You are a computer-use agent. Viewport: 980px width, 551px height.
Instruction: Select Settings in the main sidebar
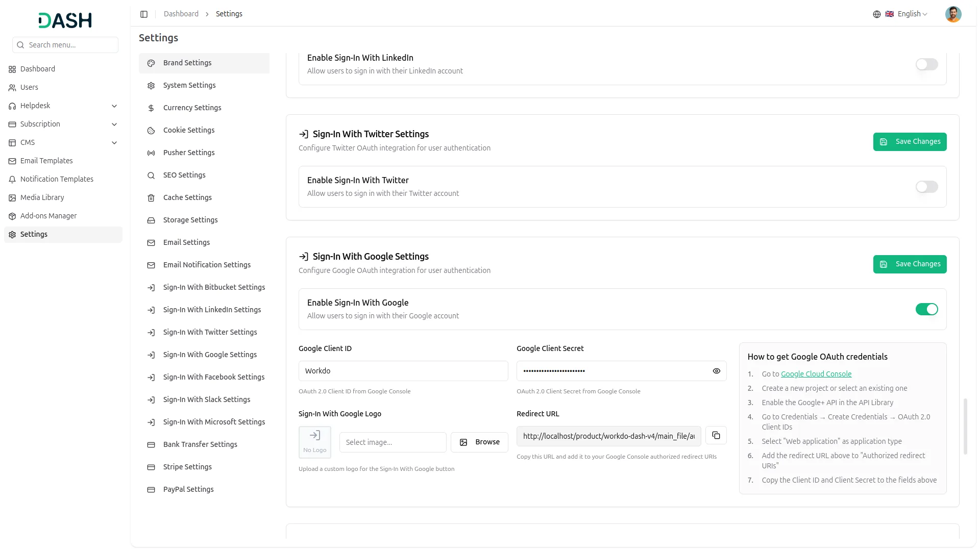coord(63,235)
